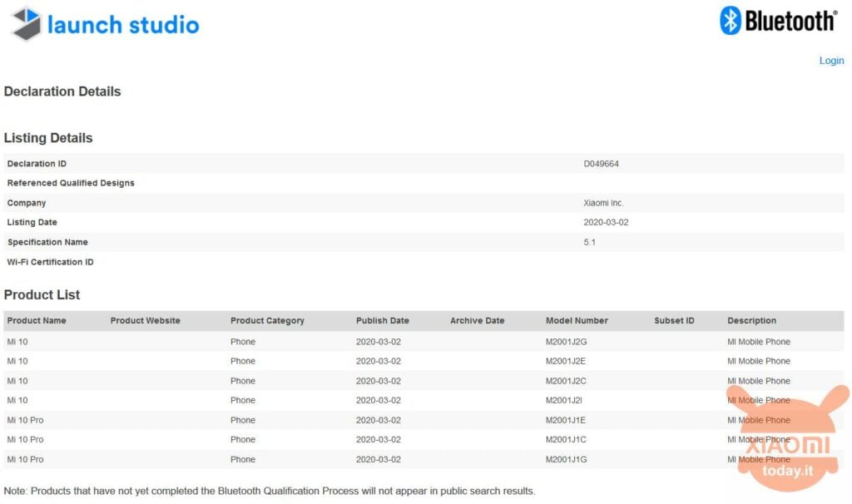Viewport: 852px width, 504px height.
Task: Click the Product Name column header
Action: coord(37,320)
